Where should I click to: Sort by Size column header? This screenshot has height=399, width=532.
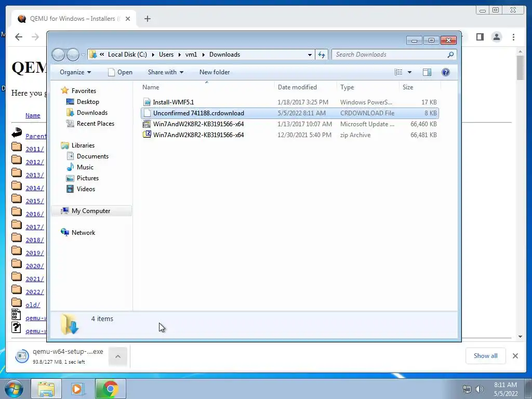pos(408,87)
